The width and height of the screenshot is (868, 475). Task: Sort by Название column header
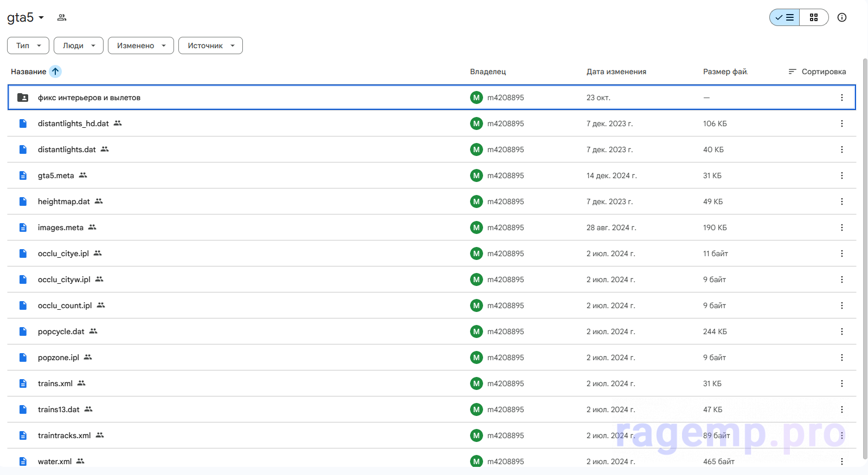28,71
